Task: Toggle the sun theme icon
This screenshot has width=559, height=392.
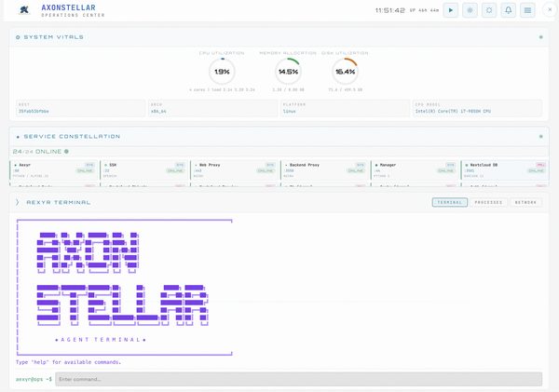Action: point(489,10)
